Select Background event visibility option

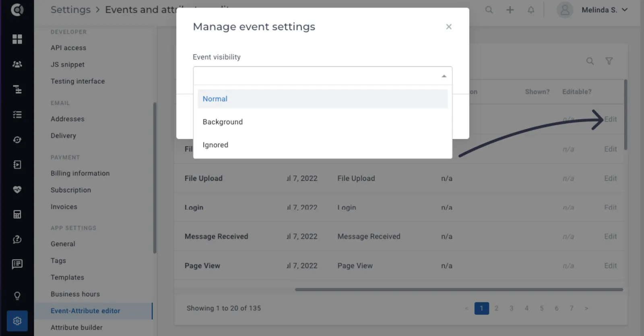tap(322, 122)
